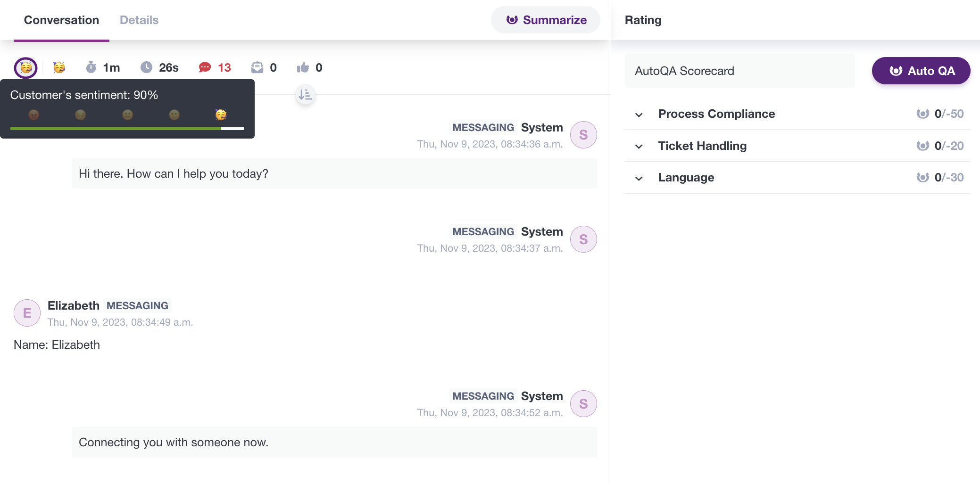Click the customer sentiment emoji avatar icon
Viewport: 980px width, 484px height.
[26, 68]
